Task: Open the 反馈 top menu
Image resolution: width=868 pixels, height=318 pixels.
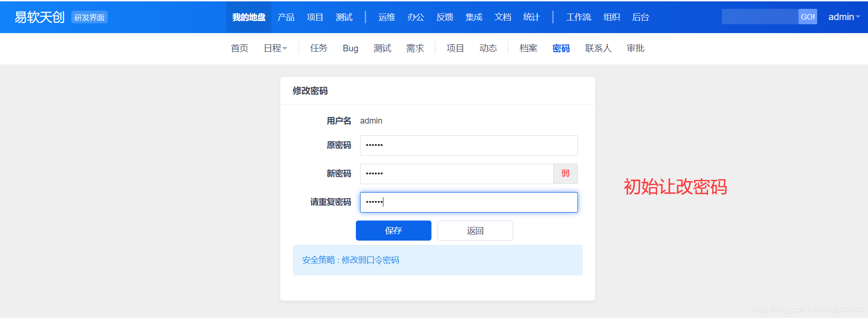Action: [445, 17]
